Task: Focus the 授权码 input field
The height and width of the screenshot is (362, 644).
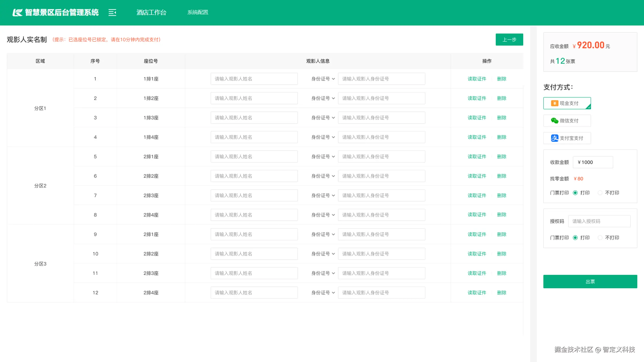Action: [x=599, y=221]
